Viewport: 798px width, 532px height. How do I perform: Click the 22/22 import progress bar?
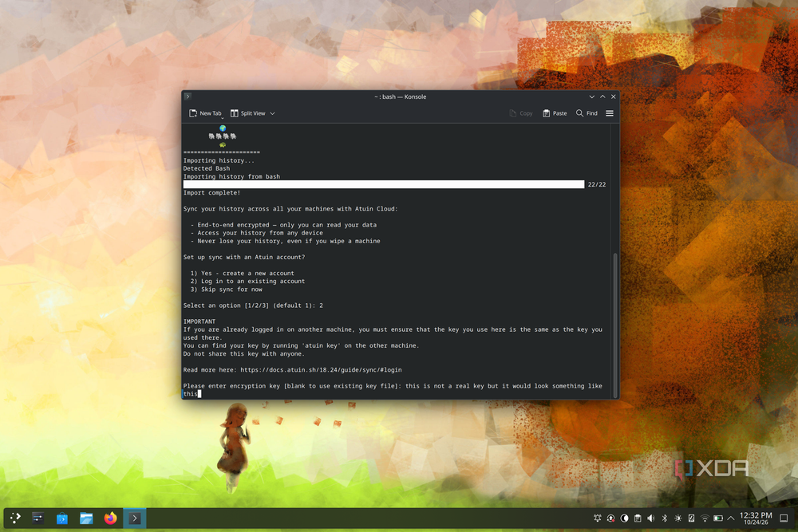(x=384, y=184)
